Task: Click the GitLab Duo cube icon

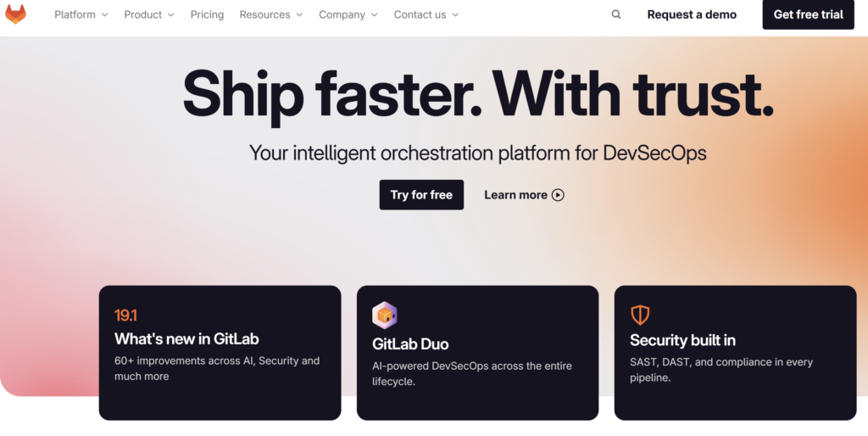Action: click(x=385, y=316)
